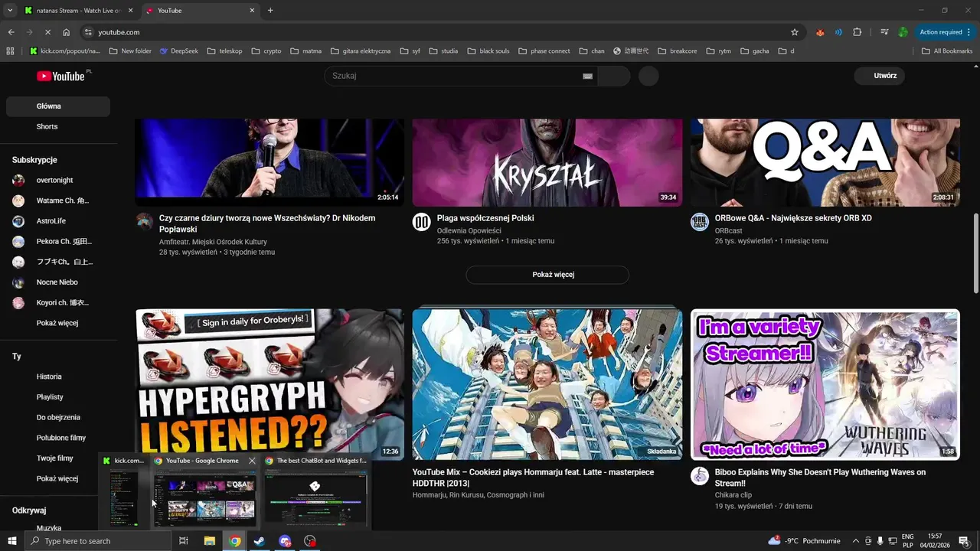Open Plaga współczesnej Polski video title
The height and width of the screenshot is (551, 980).
coord(485,218)
